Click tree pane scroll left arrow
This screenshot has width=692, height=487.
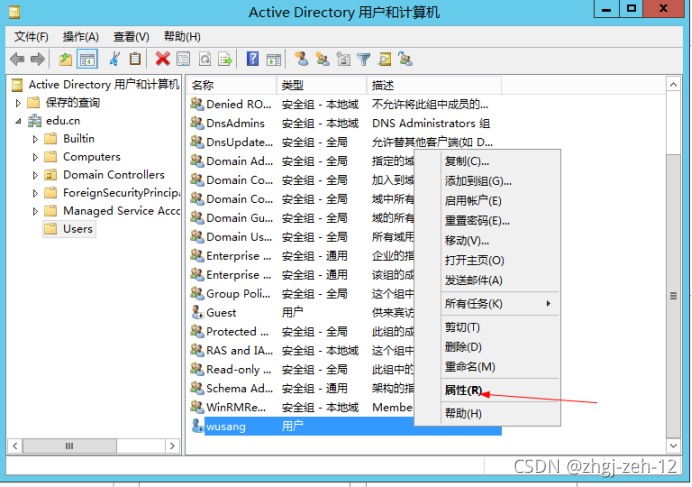[15, 446]
